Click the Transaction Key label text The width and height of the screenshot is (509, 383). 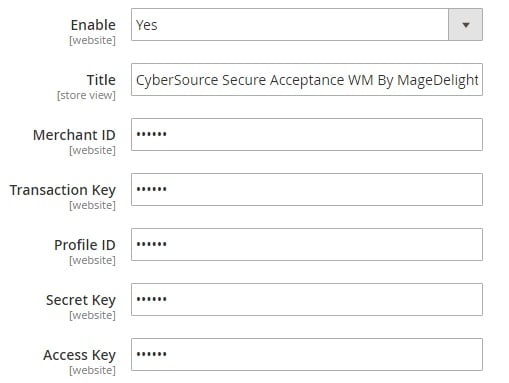(x=63, y=190)
